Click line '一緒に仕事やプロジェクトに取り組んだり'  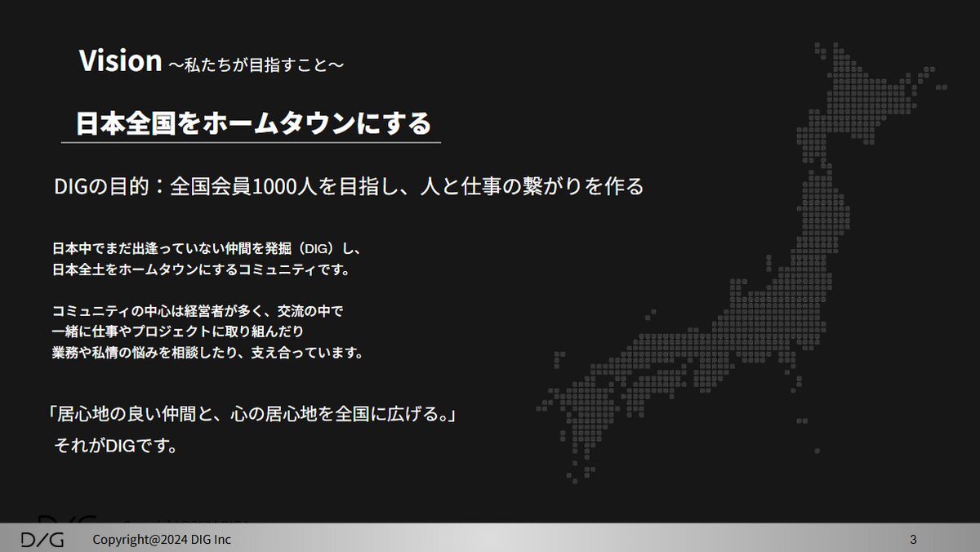click(x=177, y=333)
